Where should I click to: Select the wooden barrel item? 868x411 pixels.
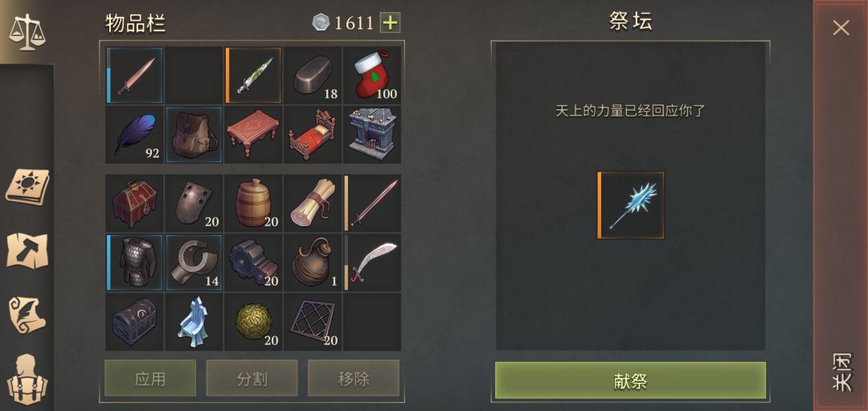click(253, 202)
